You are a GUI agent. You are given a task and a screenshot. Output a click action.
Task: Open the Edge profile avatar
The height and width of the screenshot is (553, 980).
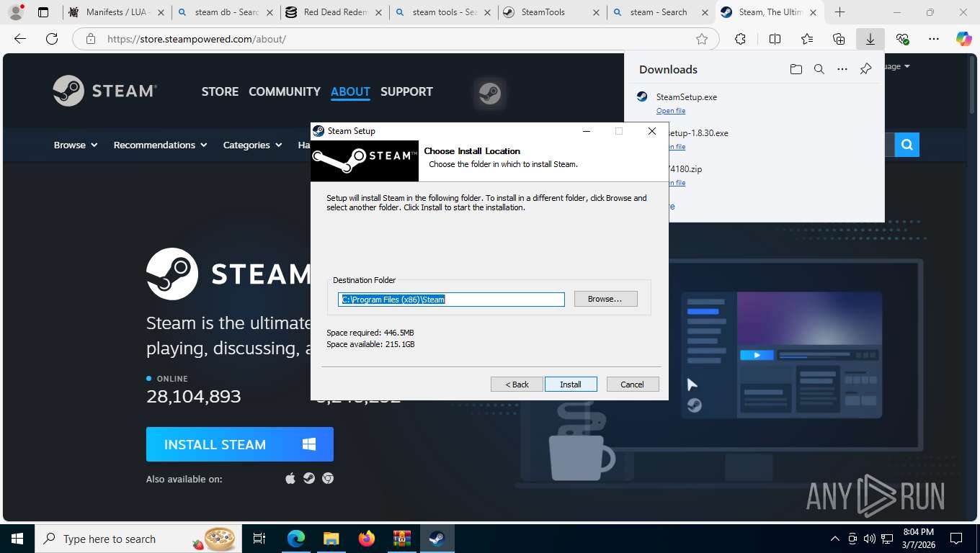pos(16,12)
